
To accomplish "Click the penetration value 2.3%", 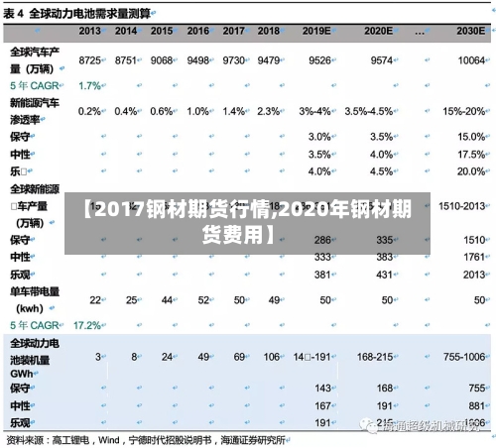I will pyautogui.click(x=269, y=111).
